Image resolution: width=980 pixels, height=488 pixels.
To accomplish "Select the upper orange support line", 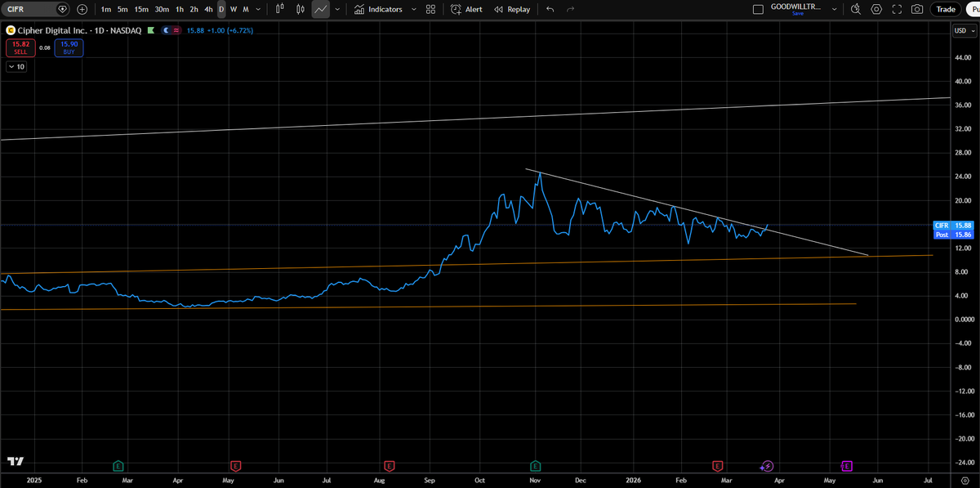I will (x=465, y=264).
